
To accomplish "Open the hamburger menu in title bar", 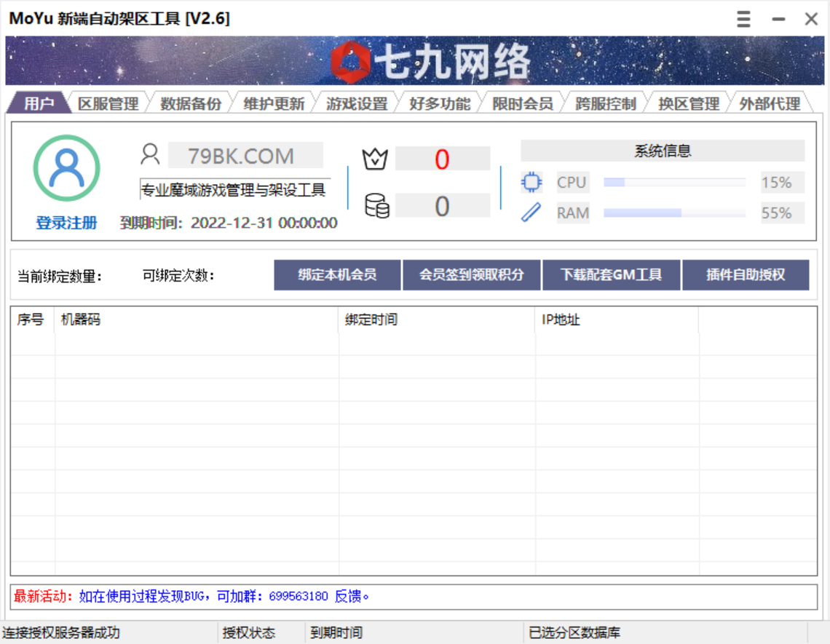I will tap(743, 19).
